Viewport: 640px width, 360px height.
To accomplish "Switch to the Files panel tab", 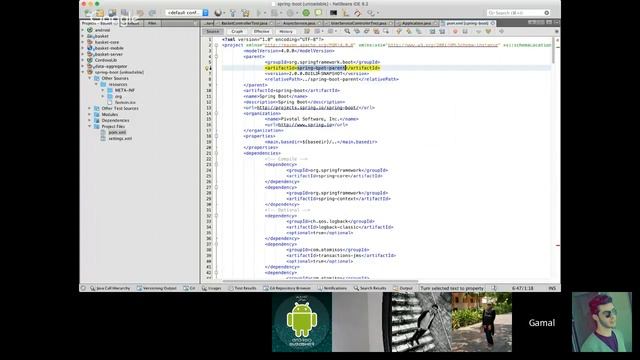I will click(x=152, y=23).
